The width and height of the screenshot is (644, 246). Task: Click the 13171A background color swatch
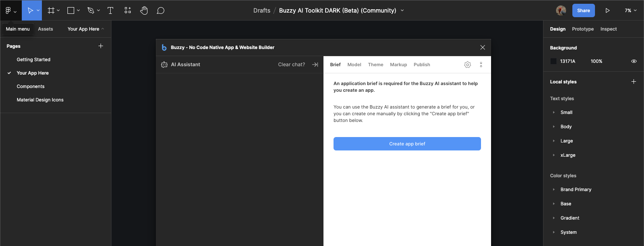pyautogui.click(x=553, y=61)
